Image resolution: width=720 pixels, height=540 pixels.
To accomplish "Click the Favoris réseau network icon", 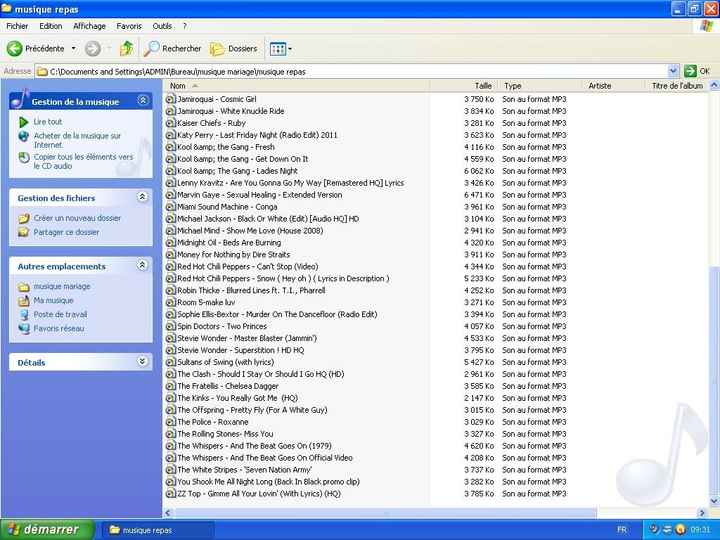I will (23, 329).
